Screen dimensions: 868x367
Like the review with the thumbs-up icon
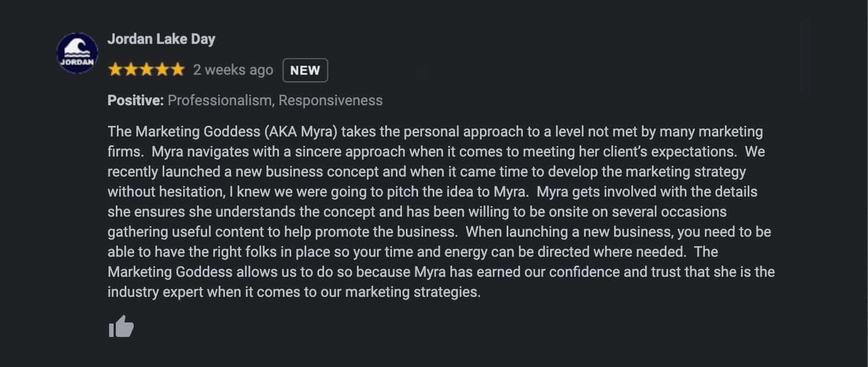point(121,326)
